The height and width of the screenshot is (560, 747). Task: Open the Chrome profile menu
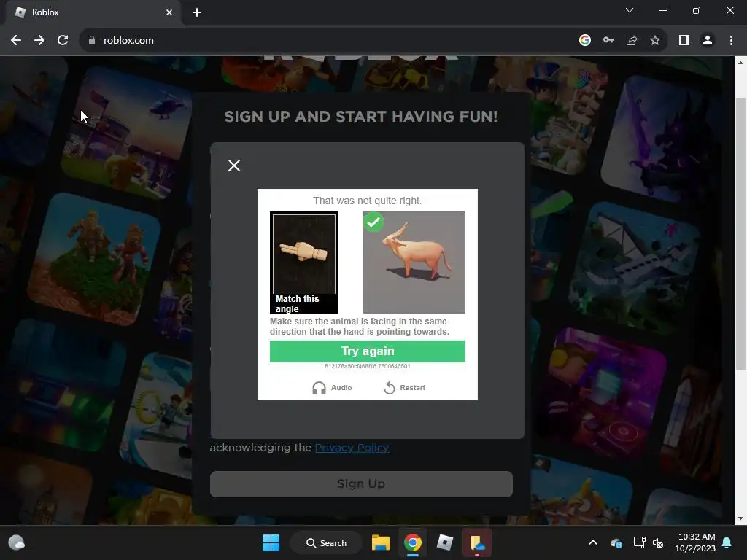pyautogui.click(x=708, y=41)
